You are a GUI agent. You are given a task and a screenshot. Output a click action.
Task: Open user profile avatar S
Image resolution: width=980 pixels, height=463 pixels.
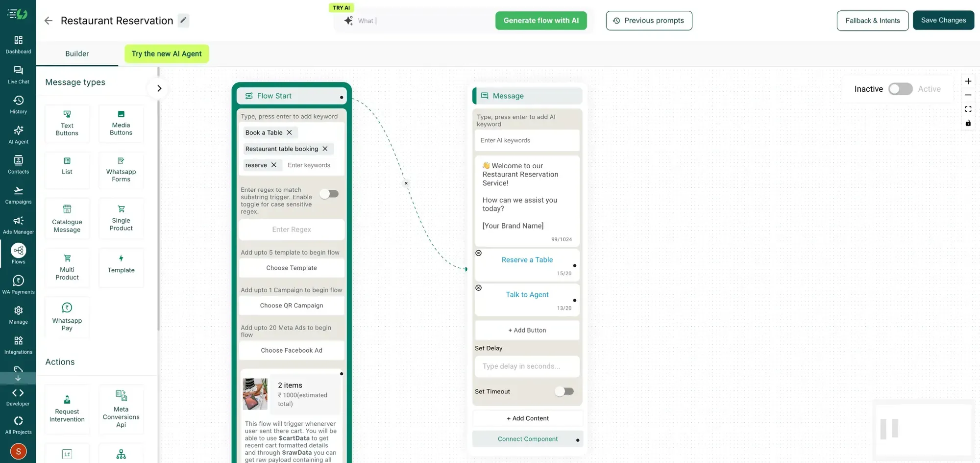[x=18, y=451]
